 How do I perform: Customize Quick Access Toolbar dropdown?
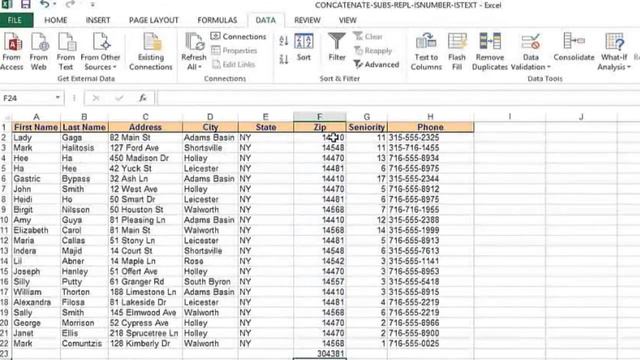click(x=93, y=5)
